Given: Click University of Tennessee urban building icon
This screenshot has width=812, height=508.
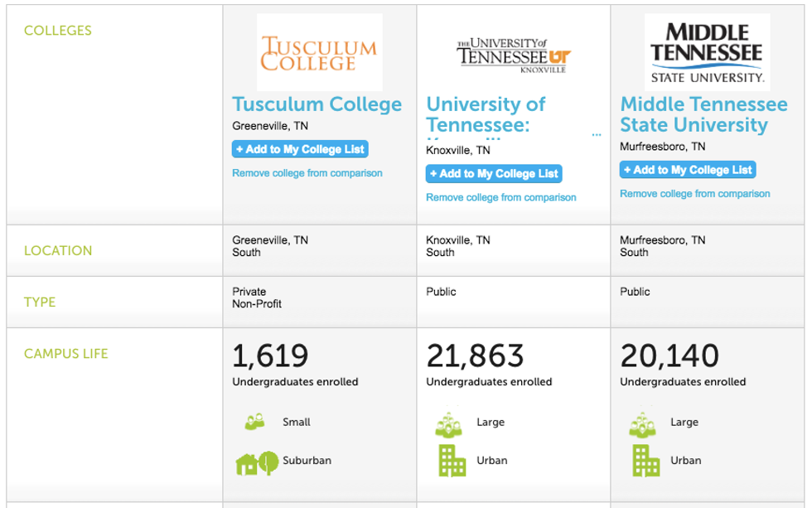Looking at the screenshot, I should [451, 461].
